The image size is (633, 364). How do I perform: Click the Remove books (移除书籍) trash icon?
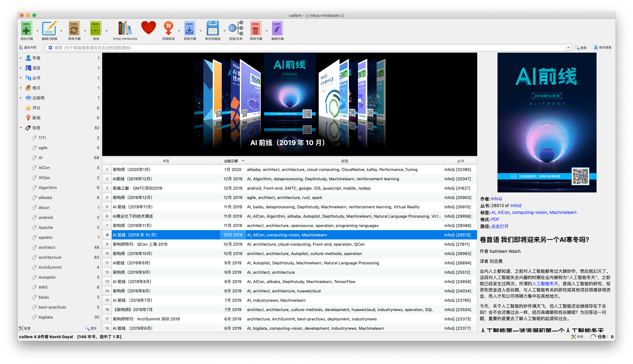click(x=255, y=29)
